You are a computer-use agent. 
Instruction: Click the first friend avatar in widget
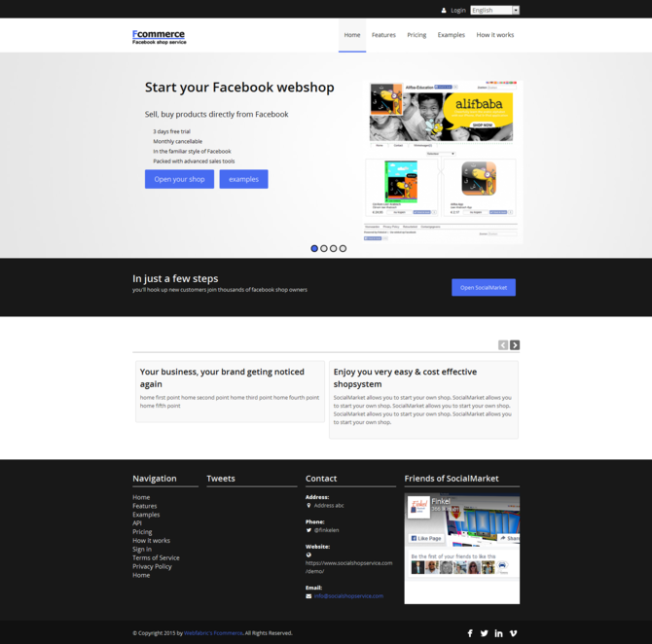pyautogui.click(x=417, y=567)
